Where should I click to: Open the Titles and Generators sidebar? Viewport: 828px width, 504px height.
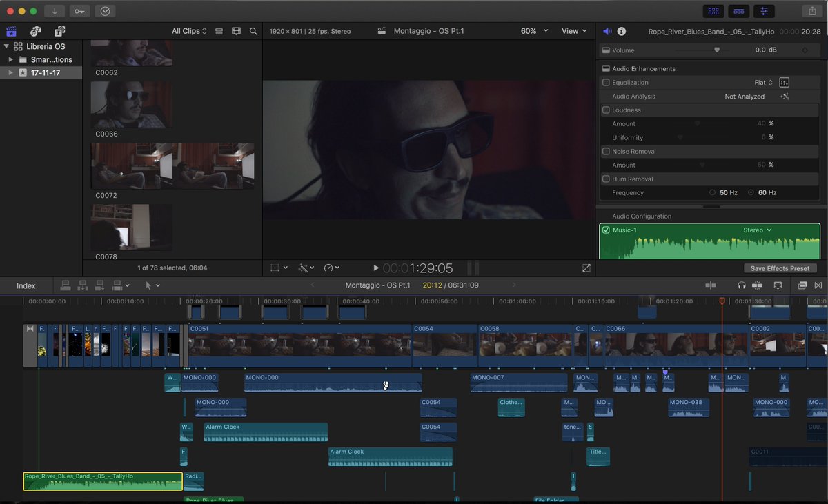tap(59, 31)
